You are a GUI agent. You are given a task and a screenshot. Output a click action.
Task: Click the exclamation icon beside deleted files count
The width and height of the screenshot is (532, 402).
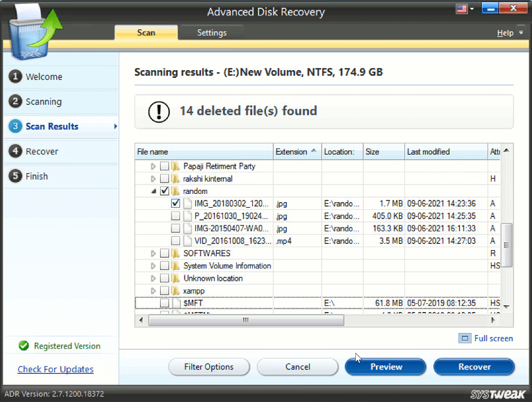point(158,111)
